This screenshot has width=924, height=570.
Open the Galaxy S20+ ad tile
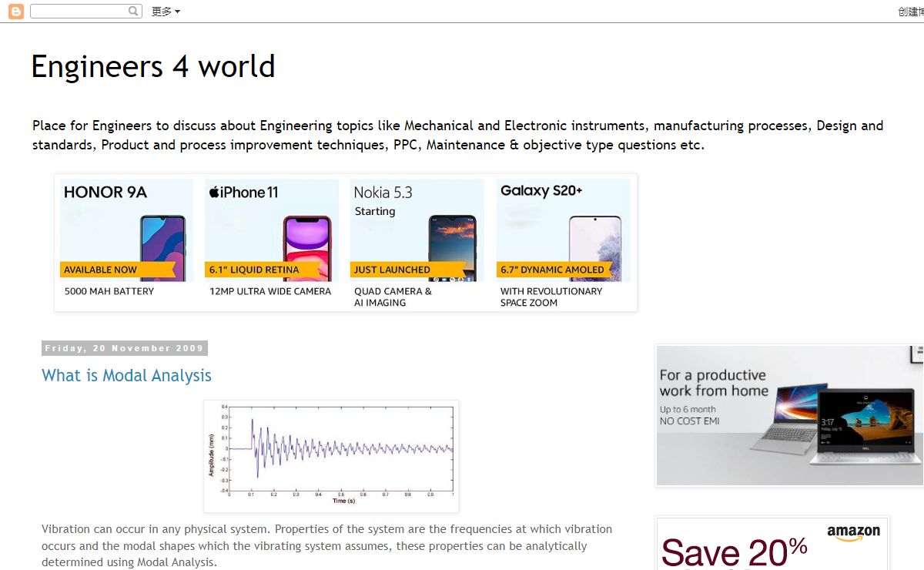point(564,243)
